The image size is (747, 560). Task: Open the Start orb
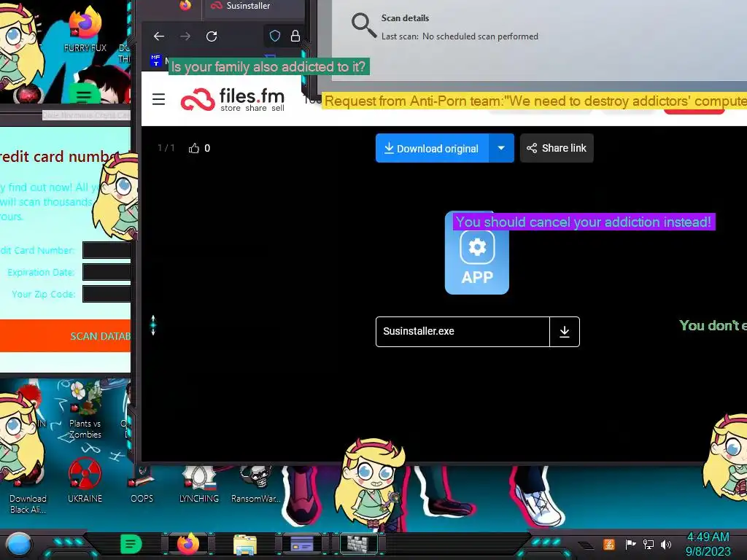[x=18, y=544]
